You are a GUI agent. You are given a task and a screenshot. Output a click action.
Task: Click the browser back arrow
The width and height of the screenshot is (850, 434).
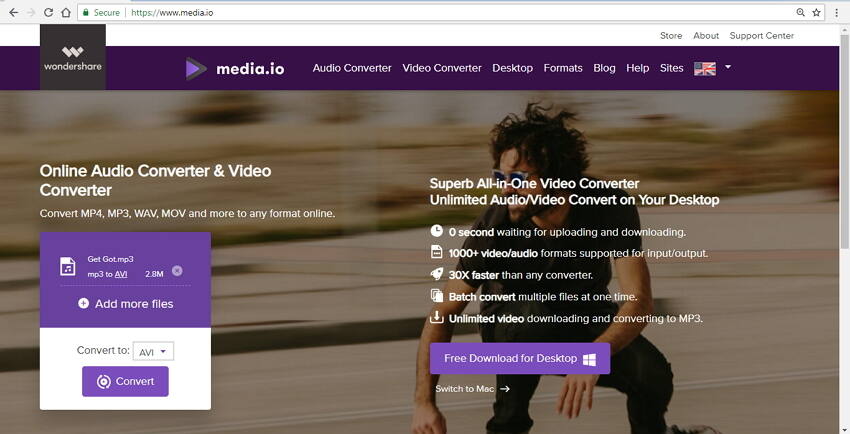point(13,12)
